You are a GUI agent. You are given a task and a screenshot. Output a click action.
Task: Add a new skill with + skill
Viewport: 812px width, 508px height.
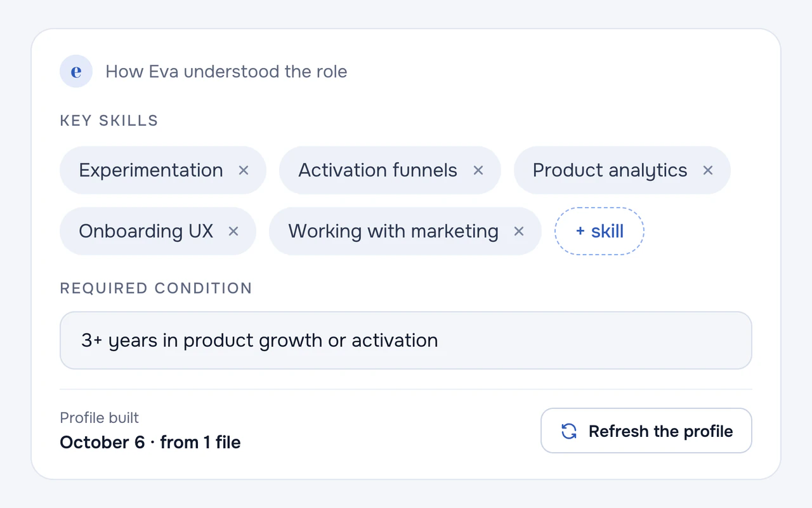point(599,231)
